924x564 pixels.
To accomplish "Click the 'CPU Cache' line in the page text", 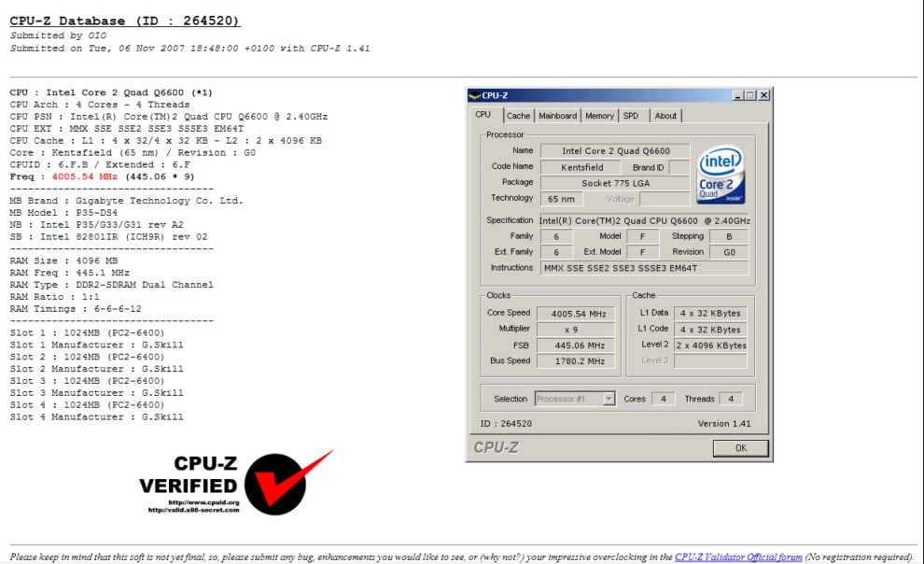I will tap(165, 141).
